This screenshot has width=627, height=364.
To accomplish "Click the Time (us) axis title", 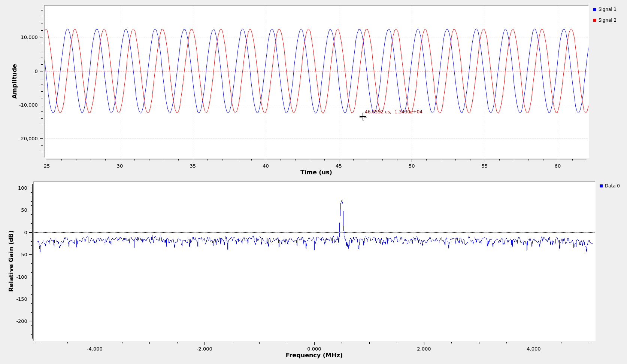I will tap(316, 172).
